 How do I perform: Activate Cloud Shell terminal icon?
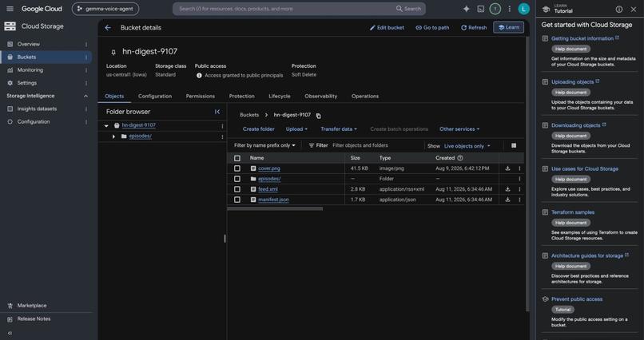point(480,9)
